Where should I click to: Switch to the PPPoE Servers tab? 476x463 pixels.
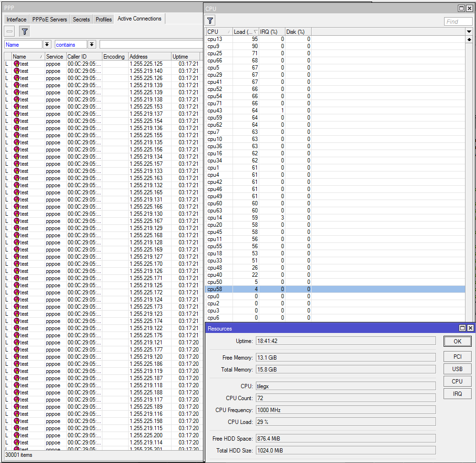pyautogui.click(x=50, y=20)
